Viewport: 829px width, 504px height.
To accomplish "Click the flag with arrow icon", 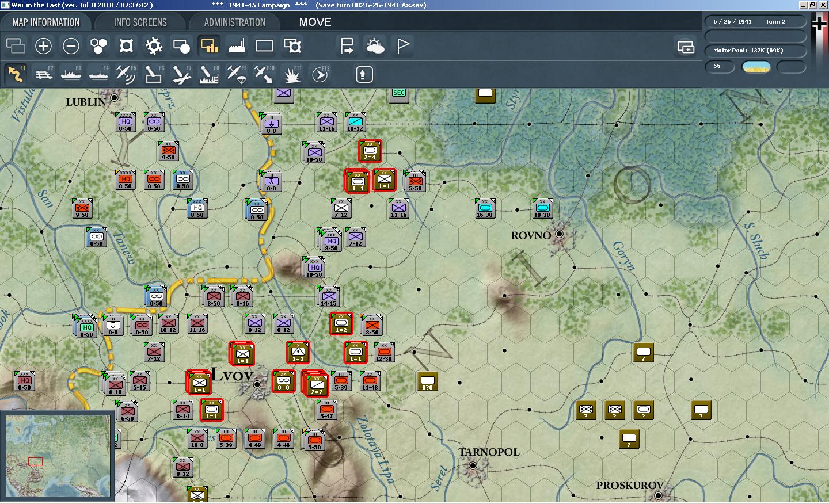I will 347,45.
